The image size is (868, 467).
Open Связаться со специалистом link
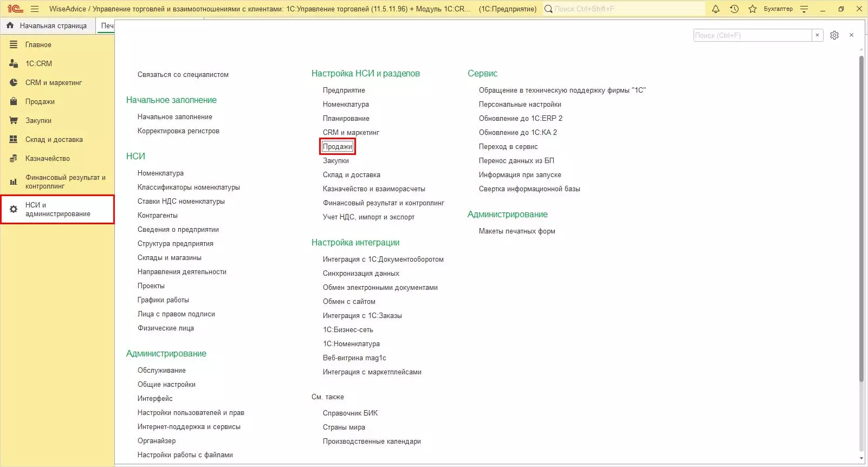[x=183, y=74]
